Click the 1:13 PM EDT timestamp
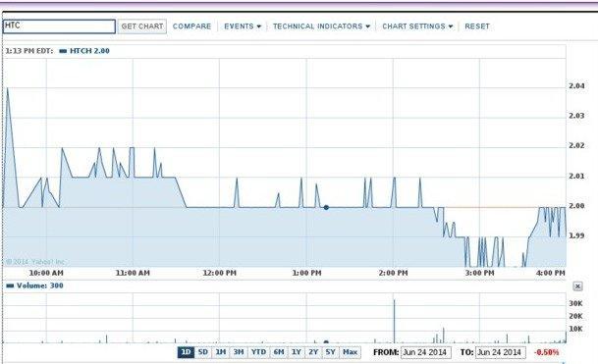Screen dimensions: 598x364 point(29,51)
